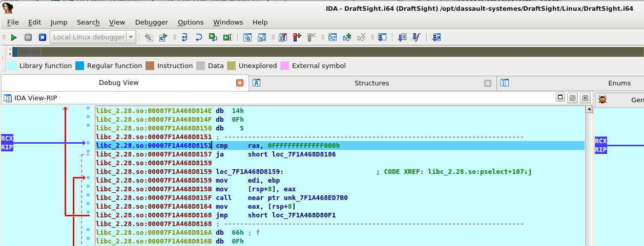Click the run-process toolbar icon with green arrow

coord(163,37)
